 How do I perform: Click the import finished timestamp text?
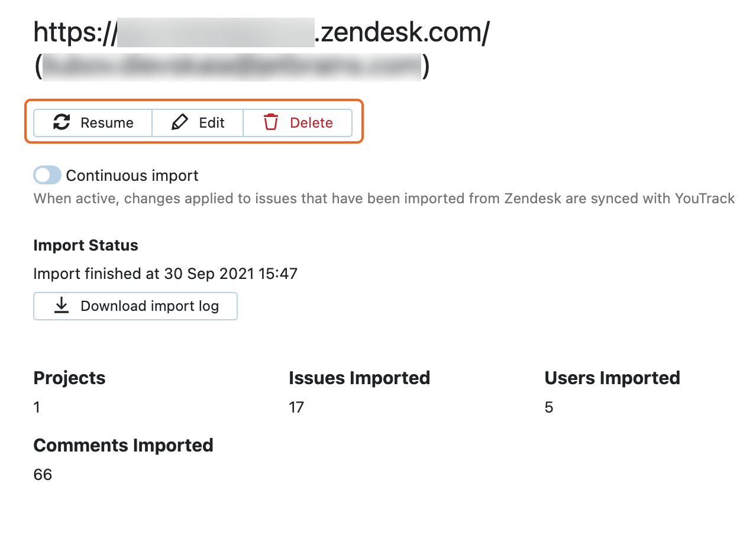165,274
